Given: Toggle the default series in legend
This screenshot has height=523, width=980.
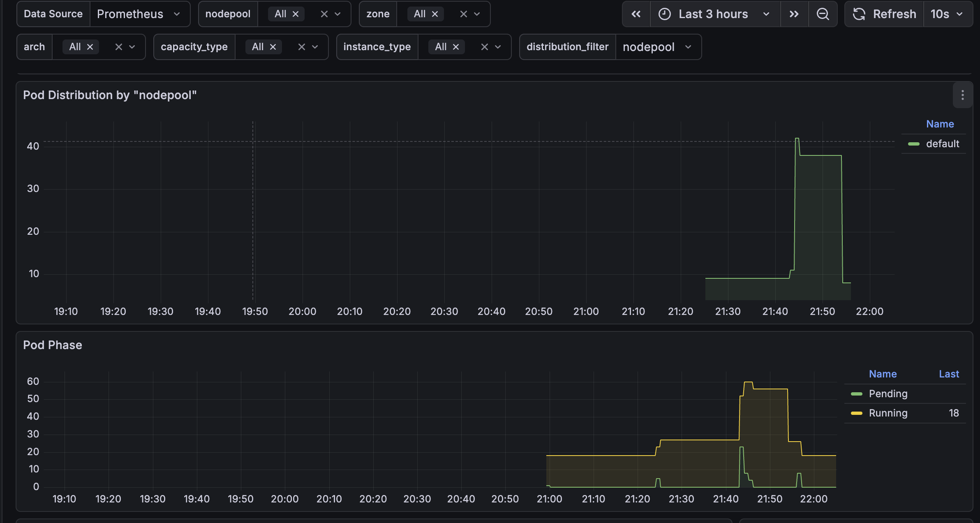Looking at the screenshot, I should pyautogui.click(x=942, y=144).
